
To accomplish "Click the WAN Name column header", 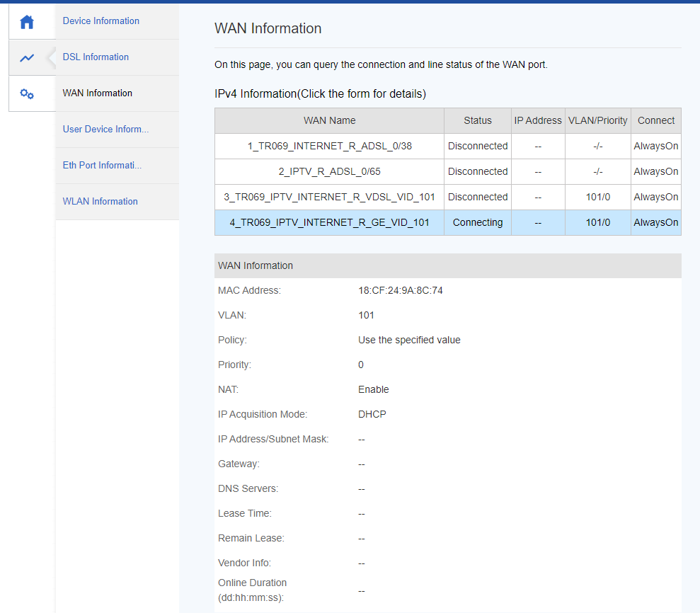I will pyautogui.click(x=329, y=121).
